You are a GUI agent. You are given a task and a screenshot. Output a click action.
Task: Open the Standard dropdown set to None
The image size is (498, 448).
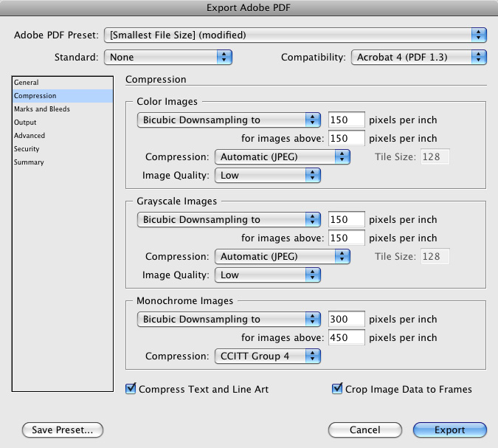168,57
